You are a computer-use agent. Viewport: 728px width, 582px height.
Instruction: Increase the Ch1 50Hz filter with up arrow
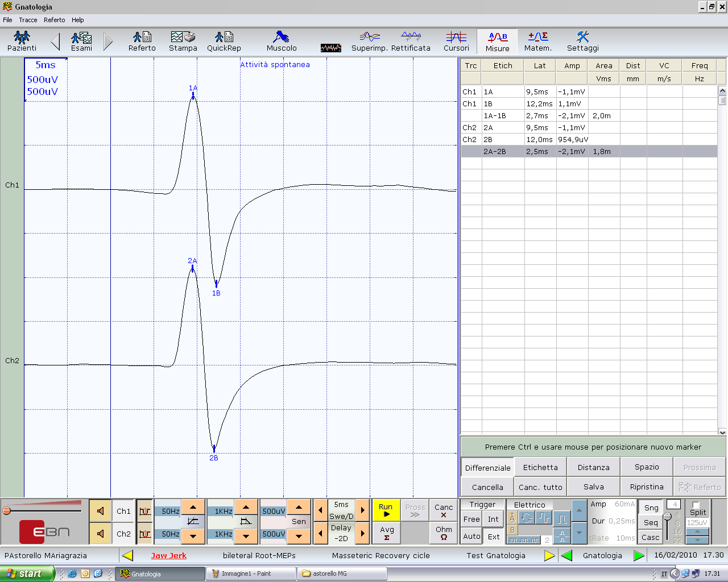pos(193,507)
